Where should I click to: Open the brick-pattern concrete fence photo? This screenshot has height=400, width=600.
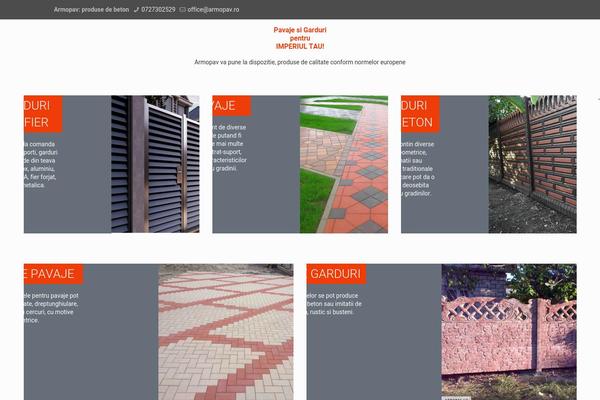coord(532,164)
